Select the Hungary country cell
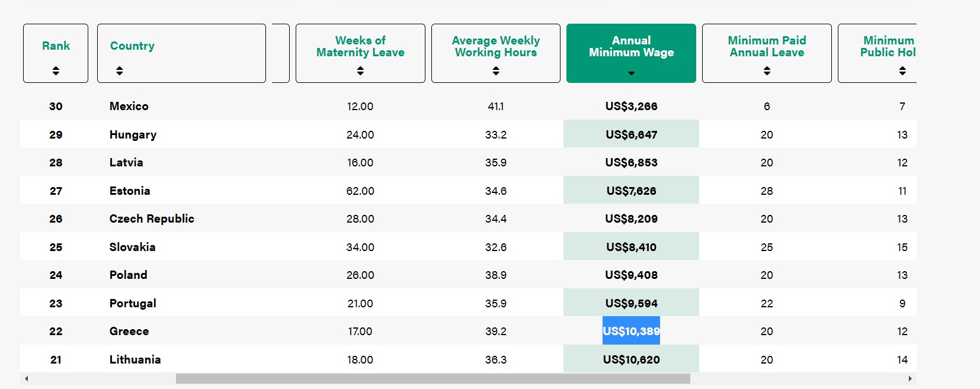The image size is (980, 389). pos(133,134)
